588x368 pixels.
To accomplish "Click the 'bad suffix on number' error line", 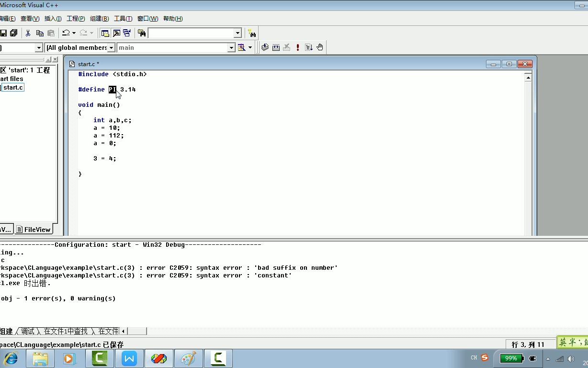I will (x=169, y=267).
